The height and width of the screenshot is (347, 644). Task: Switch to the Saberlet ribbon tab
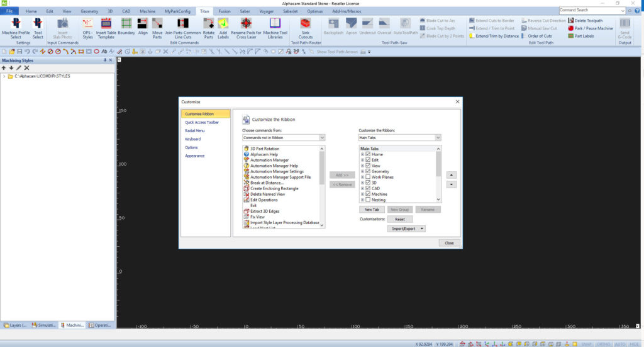pos(290,11)
